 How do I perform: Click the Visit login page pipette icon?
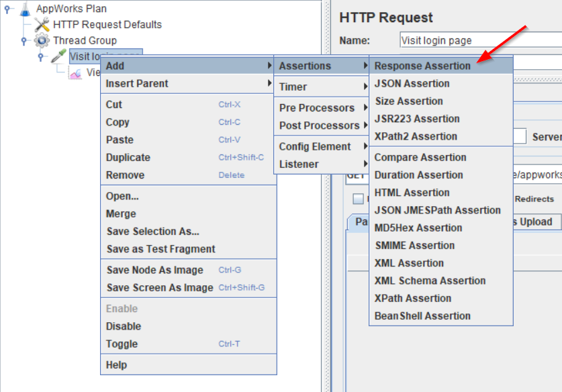(58, 56)
